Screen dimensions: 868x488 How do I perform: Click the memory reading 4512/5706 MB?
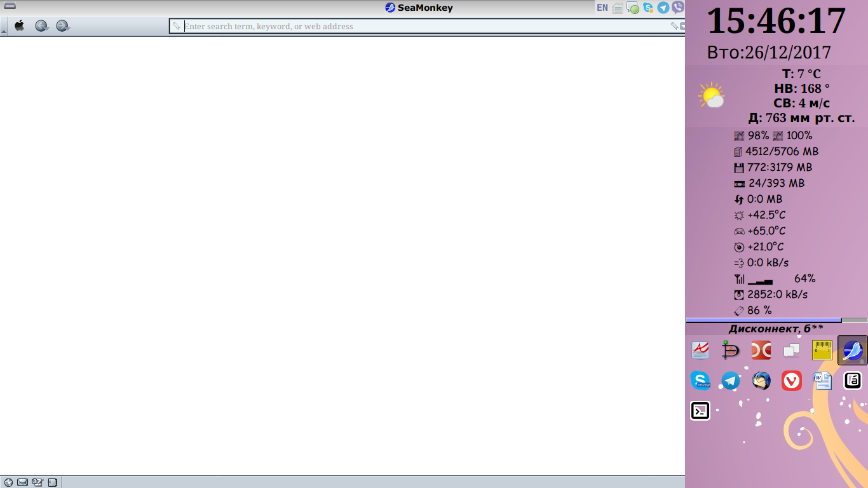[x=782, y=151]
